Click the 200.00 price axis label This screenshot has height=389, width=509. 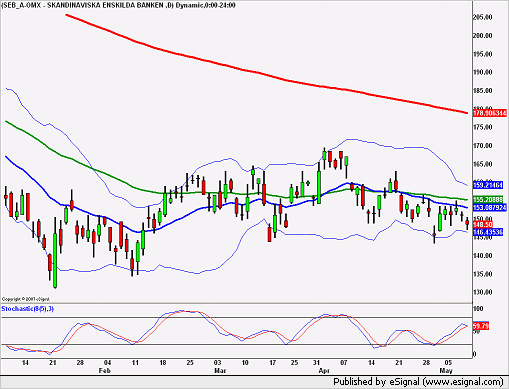point(483,36)
